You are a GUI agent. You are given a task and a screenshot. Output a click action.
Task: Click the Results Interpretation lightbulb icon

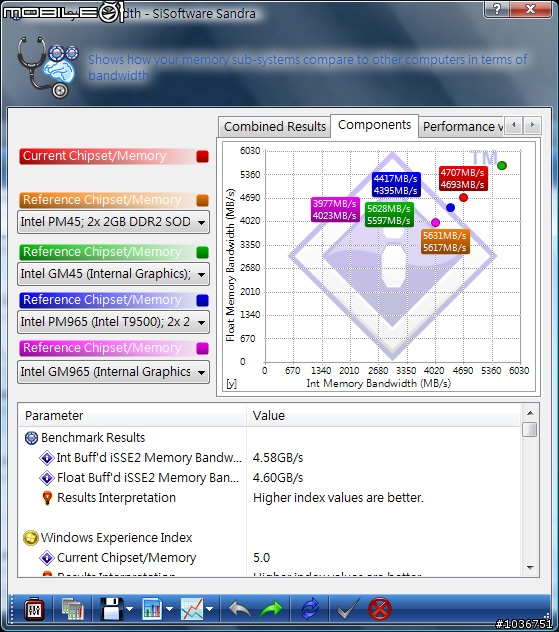tap(47, 498)
